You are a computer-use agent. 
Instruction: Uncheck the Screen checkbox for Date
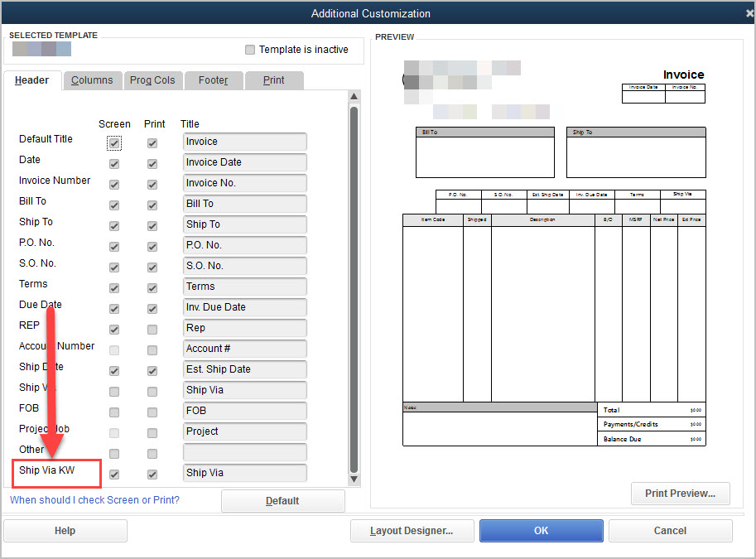click(113, 163)
